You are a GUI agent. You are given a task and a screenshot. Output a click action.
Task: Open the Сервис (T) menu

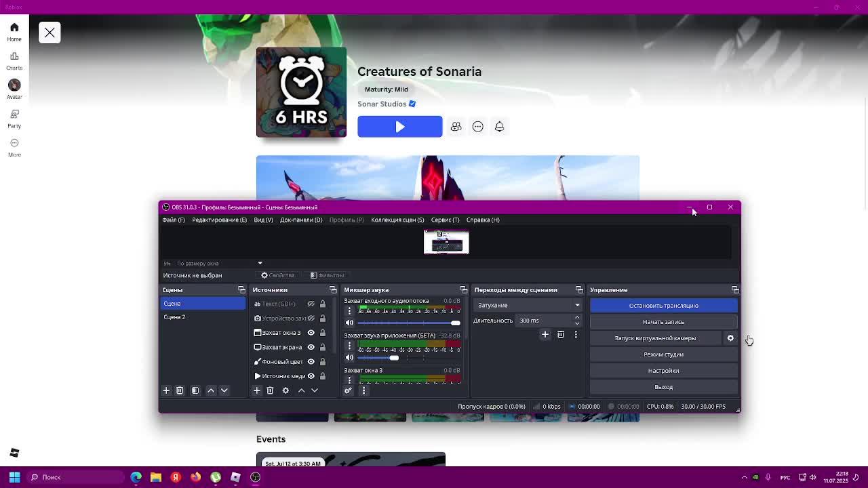pyautogui.click(x=445, y=220)
